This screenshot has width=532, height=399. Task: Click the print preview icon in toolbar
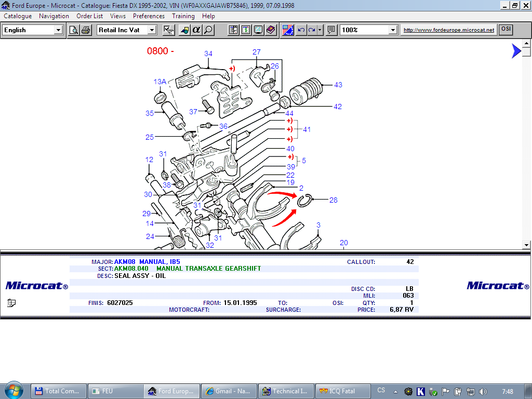74,30
